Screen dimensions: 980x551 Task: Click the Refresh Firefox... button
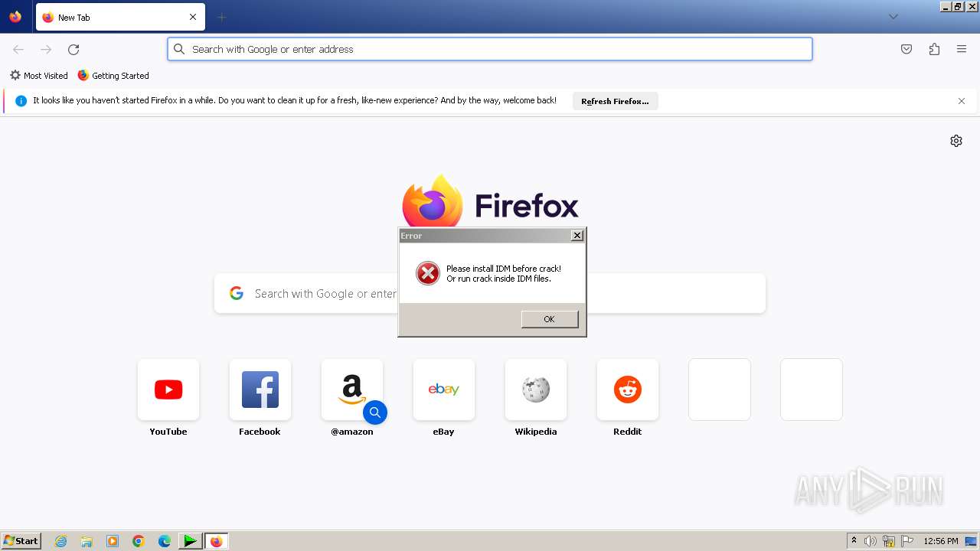[615, 101]
